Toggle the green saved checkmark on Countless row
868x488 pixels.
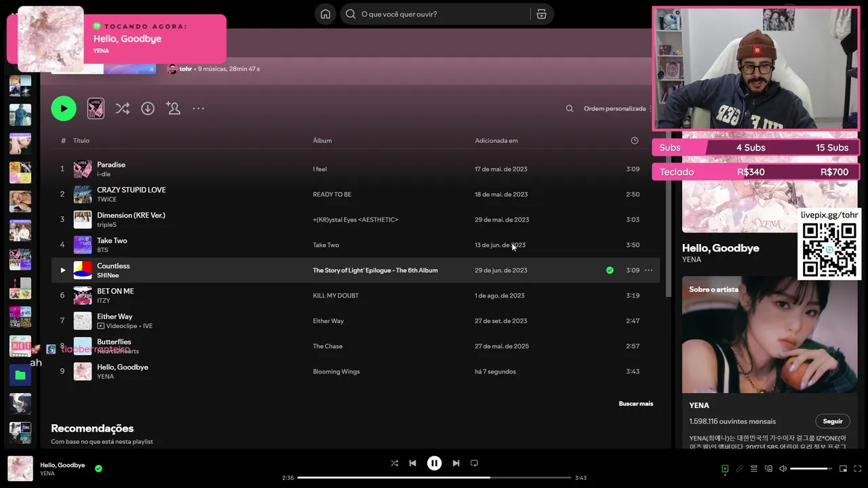[x=610, y=270]
